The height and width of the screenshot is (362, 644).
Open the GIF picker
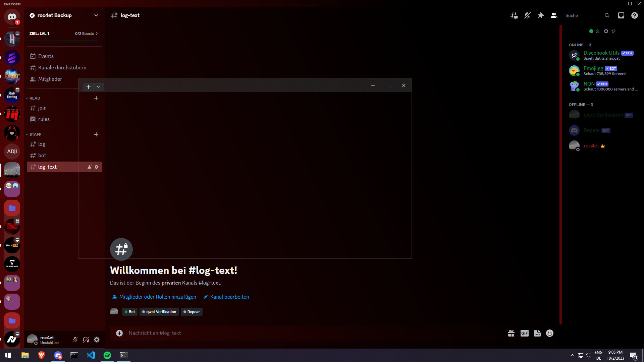525,333
